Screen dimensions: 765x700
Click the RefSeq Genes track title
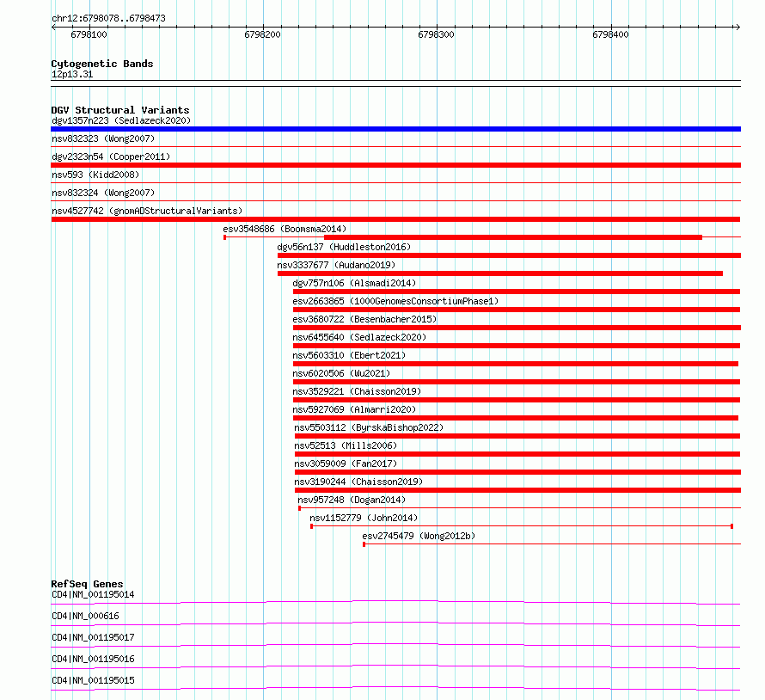87,584
